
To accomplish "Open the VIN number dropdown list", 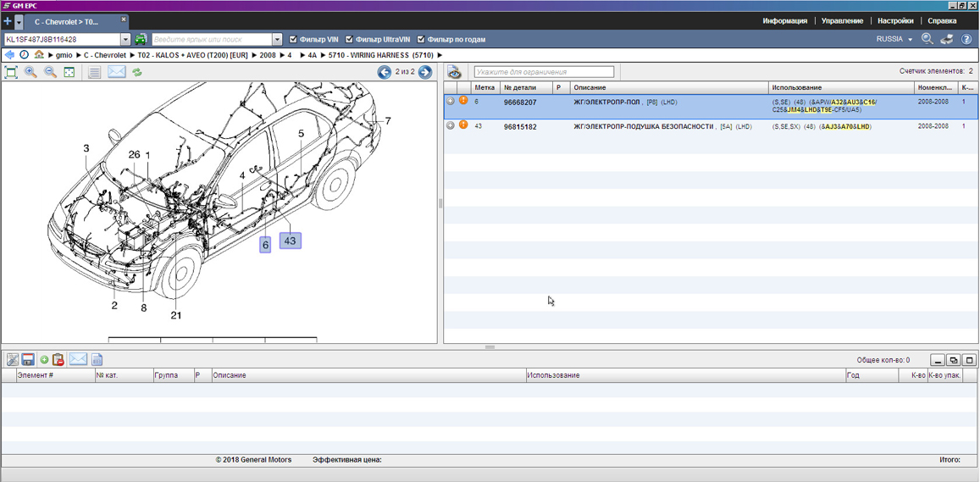I will click(x=125, y=40).
